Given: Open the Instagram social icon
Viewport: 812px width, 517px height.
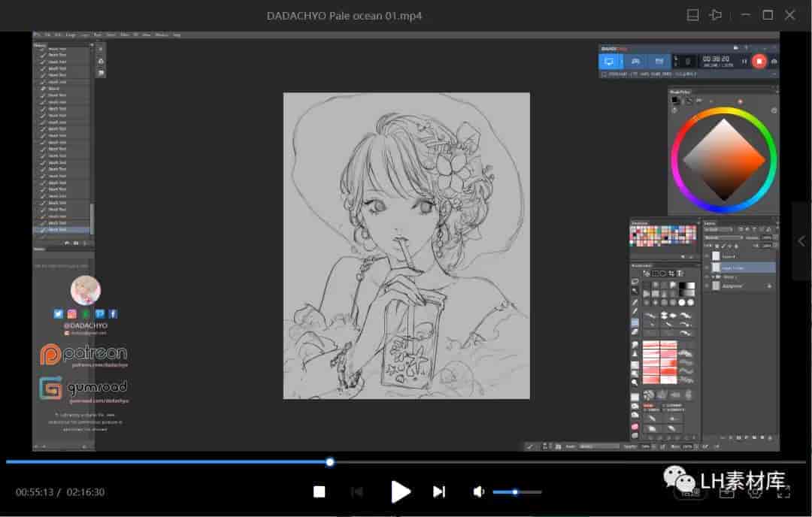Looking at the screenshot, I should point(72,313).
